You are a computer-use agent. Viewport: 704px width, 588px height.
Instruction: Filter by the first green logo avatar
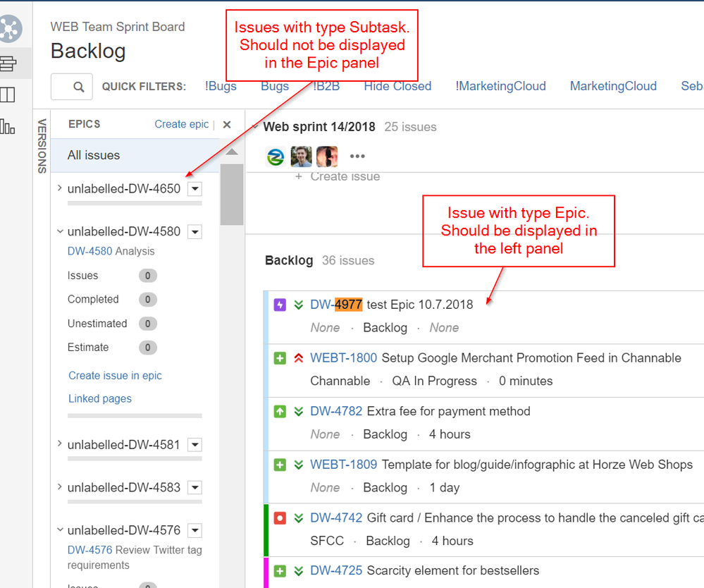(x=276, y=157)
